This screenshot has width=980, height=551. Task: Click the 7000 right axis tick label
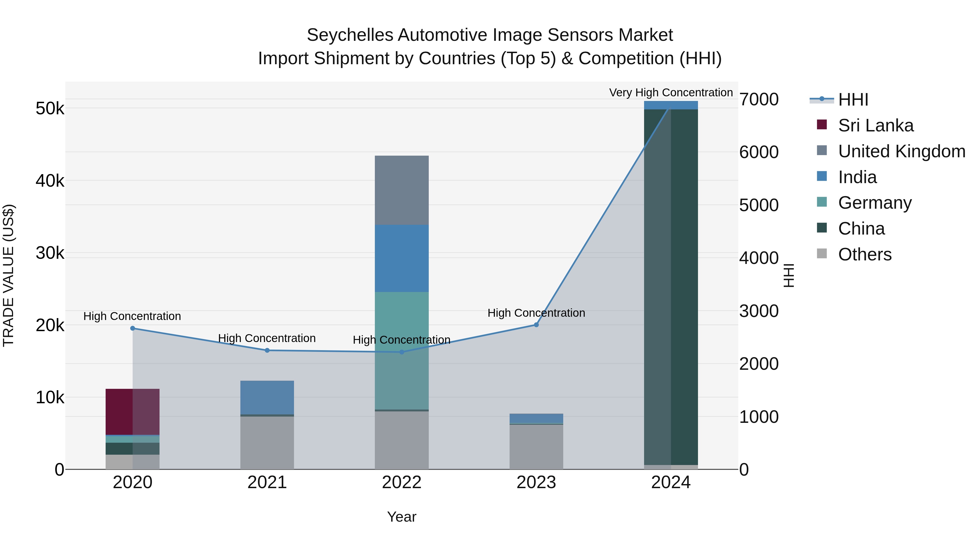point(759,100)
